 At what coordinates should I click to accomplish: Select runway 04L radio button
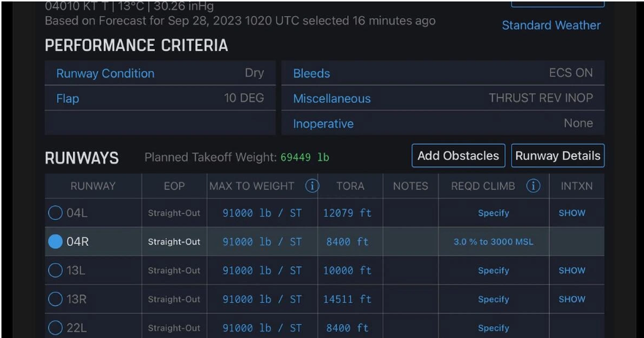(56, 213)
